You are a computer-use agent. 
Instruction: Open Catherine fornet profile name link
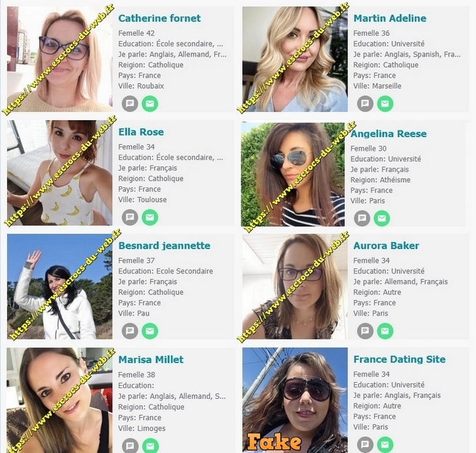pyautogui.click(x=159, y=18)
